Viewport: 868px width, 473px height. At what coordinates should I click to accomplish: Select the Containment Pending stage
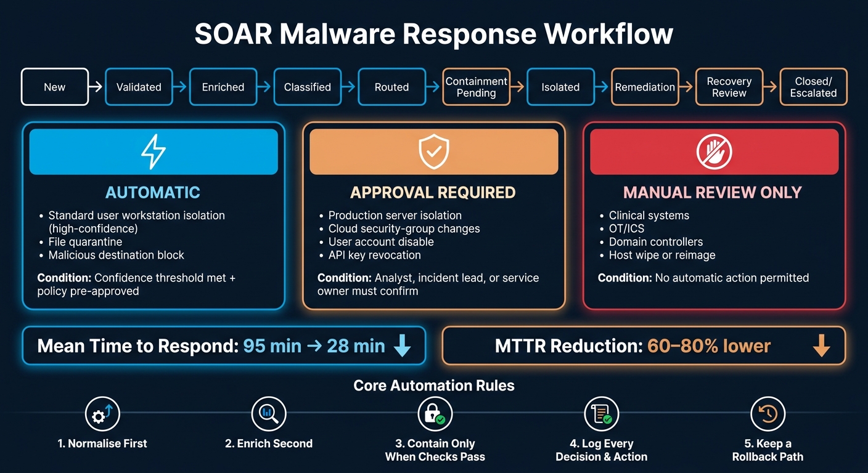coord(476,87)
